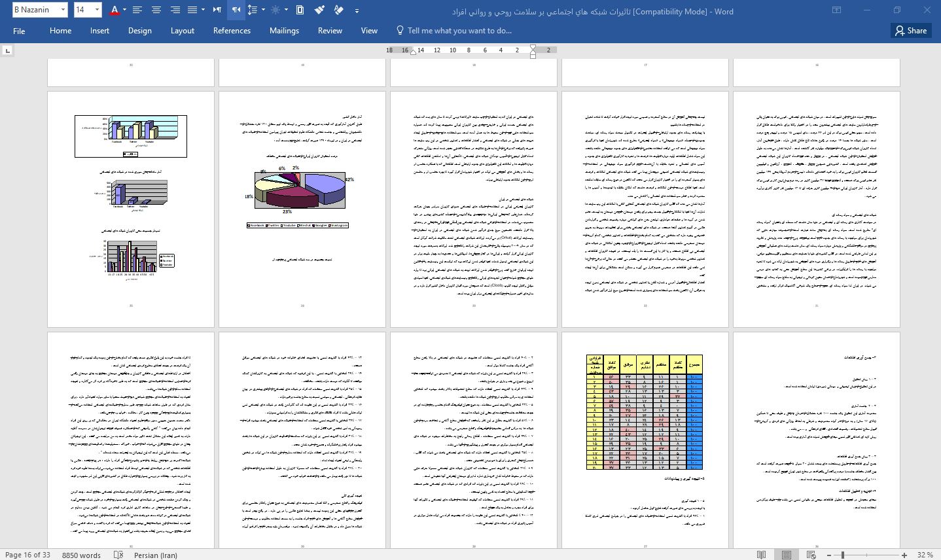This screenshot has width=941, height=560.
Task: Click the Share button
Action: 910,31
